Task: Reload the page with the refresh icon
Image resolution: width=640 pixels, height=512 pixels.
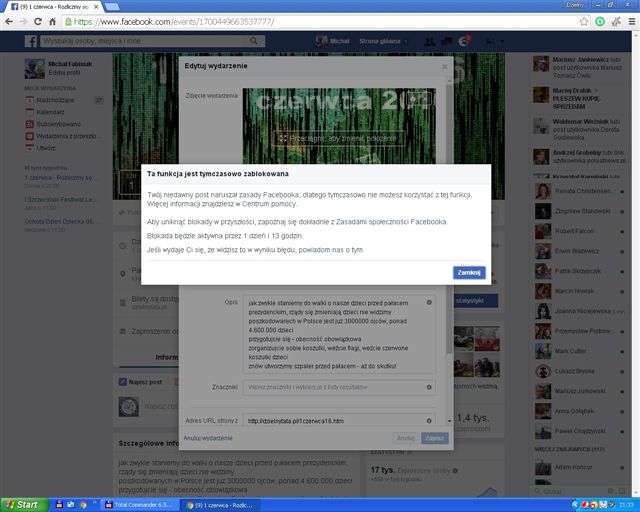Action: point(38,21)
